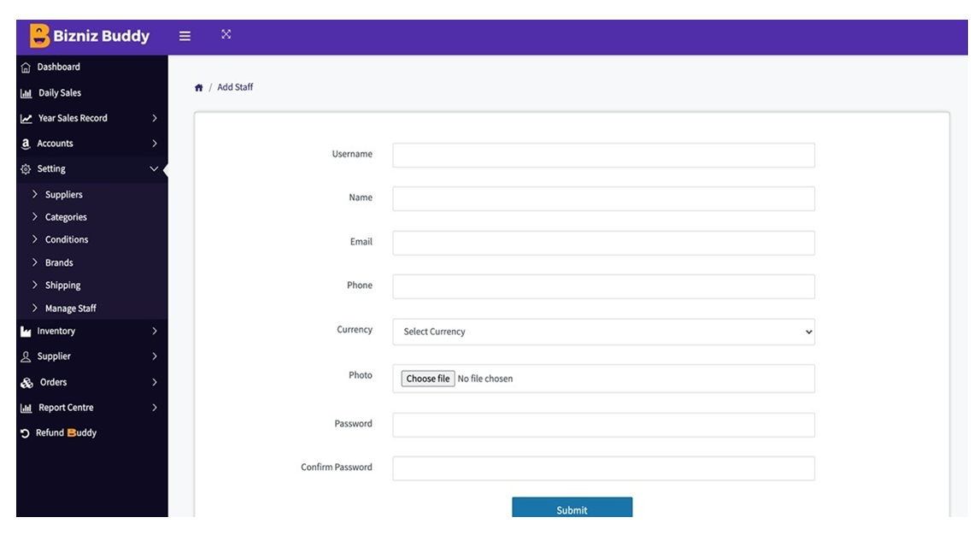Click the Dashboard house icon
Viewport: 980px width, 541px height.
pos(26,68)
